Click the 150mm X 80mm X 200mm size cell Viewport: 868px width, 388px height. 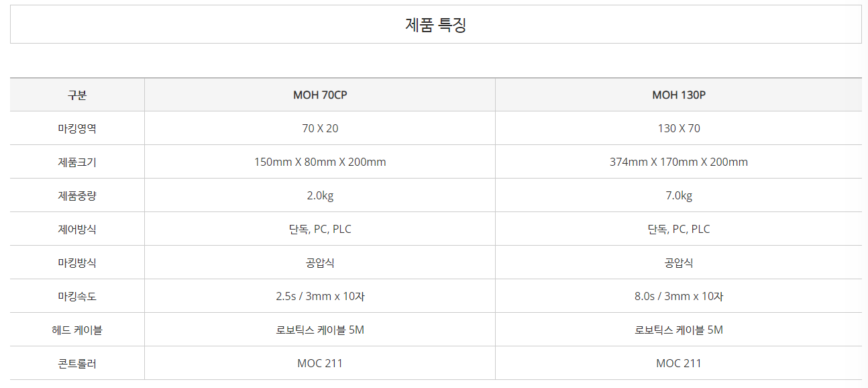[x=320, y=162]
